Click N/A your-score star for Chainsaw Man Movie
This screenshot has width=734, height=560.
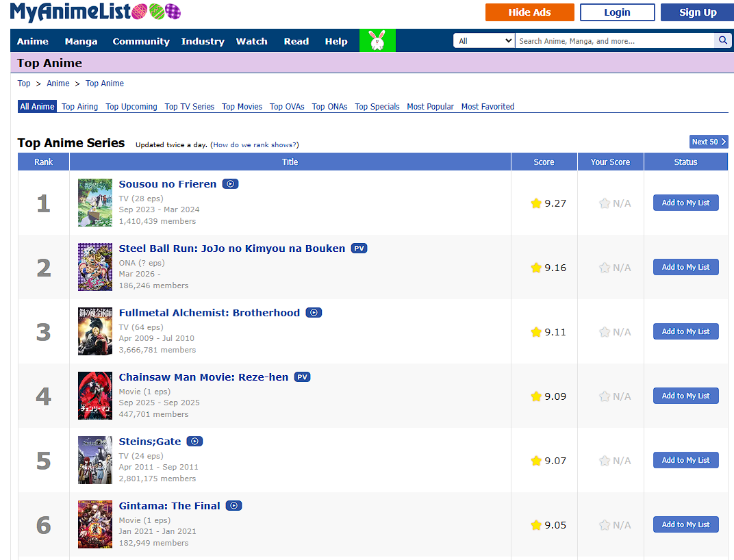point(605,396)
